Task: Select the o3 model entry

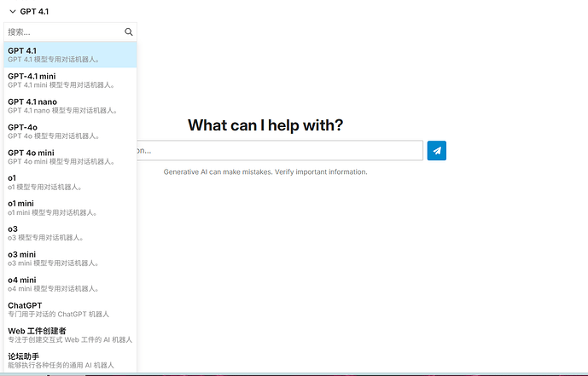Action: coord(70,233)
